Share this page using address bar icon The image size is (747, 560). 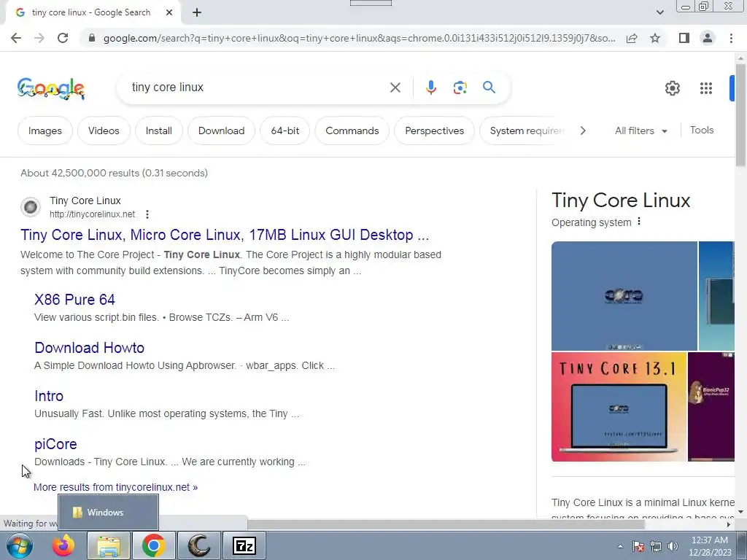coord(632,38)
